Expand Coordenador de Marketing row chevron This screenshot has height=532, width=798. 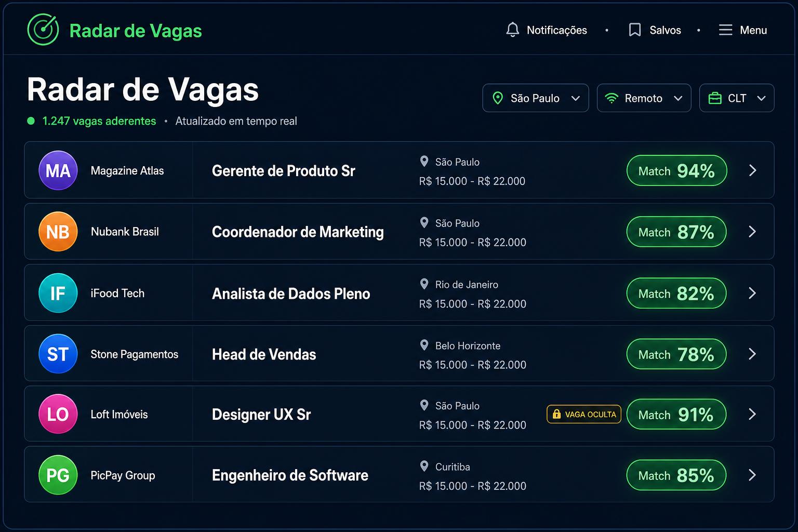752,232
